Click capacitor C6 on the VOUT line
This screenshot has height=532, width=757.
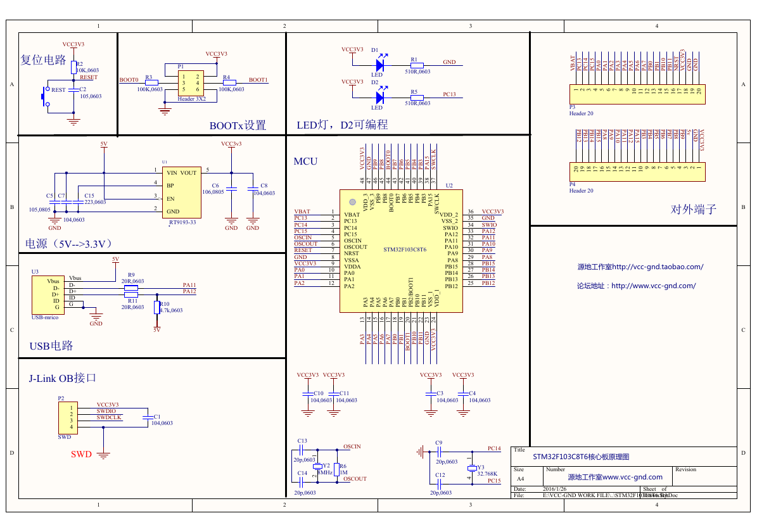coord(231,189)
